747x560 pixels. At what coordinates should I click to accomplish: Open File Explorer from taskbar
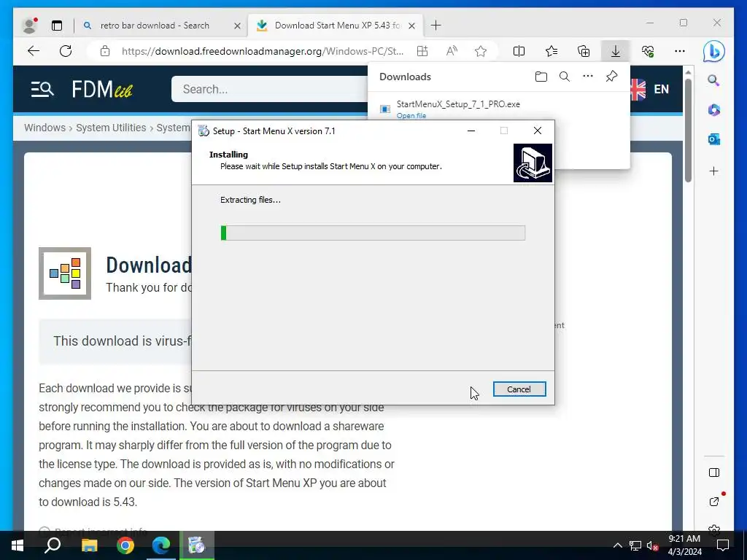pyautogui.click(x=89, y=545)
